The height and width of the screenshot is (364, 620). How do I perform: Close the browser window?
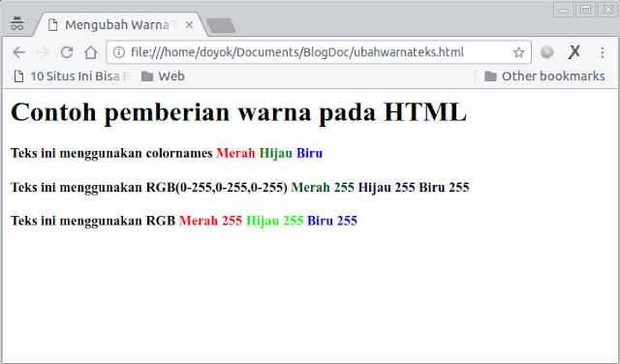point(608,10)
